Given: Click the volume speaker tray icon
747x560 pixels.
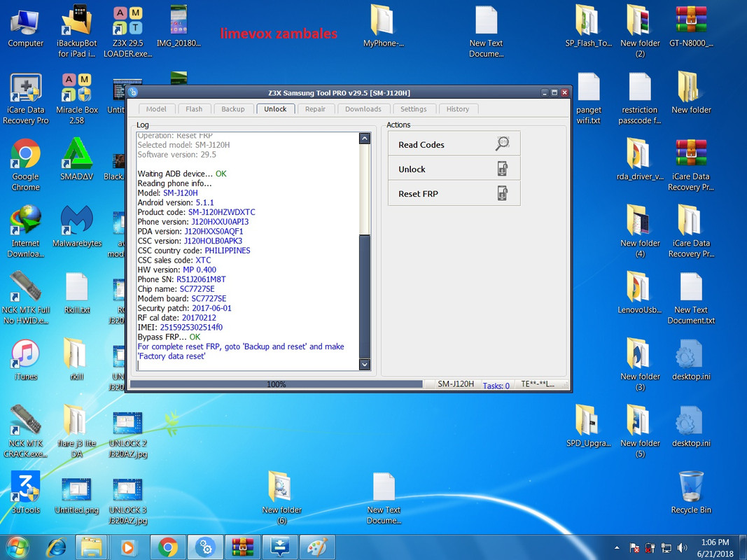Looking at the screenshot, I should pos(682,547).
